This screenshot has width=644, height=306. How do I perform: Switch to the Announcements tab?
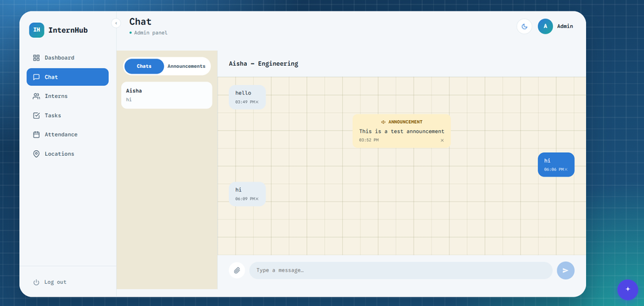click(x=187, y=66)
